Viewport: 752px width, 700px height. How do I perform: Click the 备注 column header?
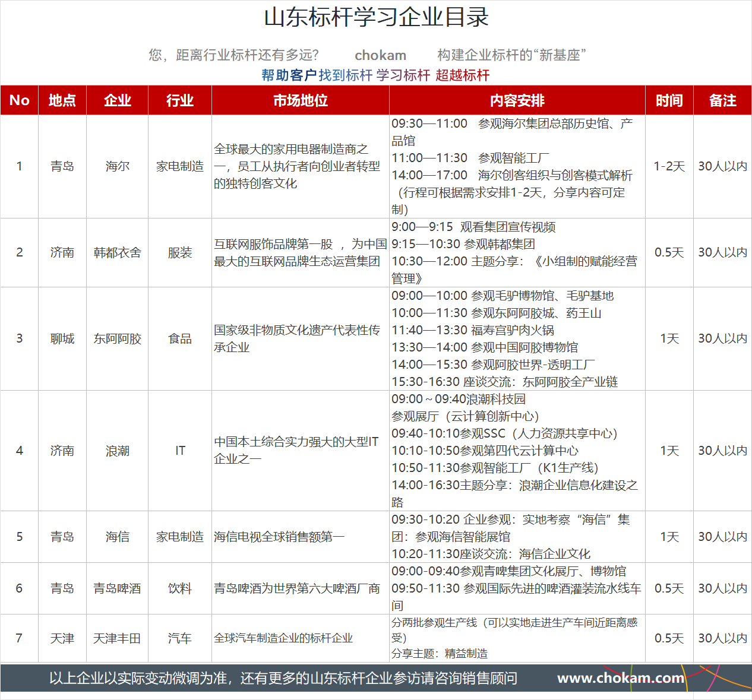[722, 100]
